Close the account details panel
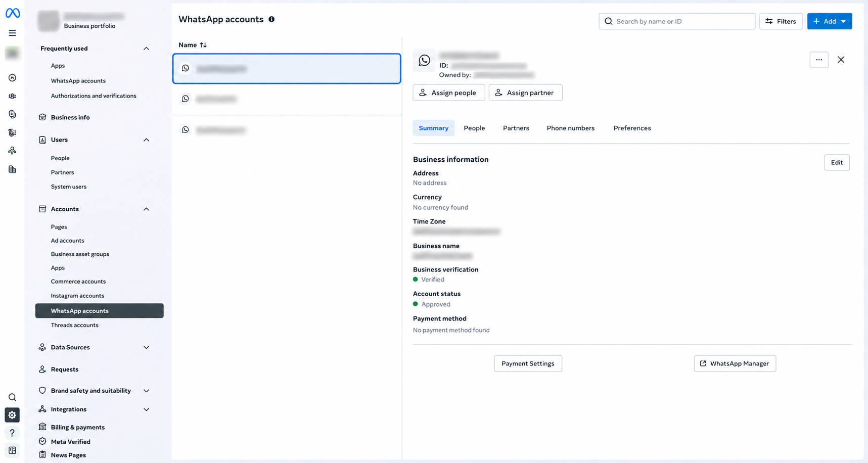868x463 pixels. pos(841,60)
